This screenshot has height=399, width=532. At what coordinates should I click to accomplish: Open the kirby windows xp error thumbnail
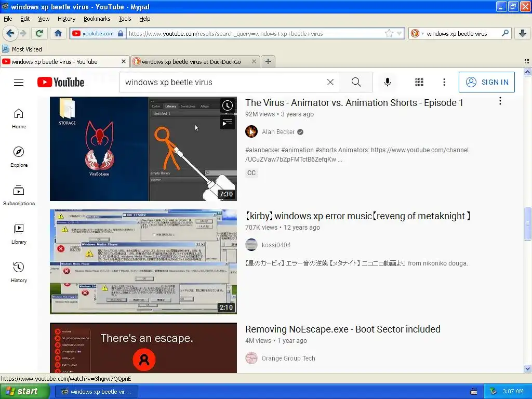click(143, 262)
